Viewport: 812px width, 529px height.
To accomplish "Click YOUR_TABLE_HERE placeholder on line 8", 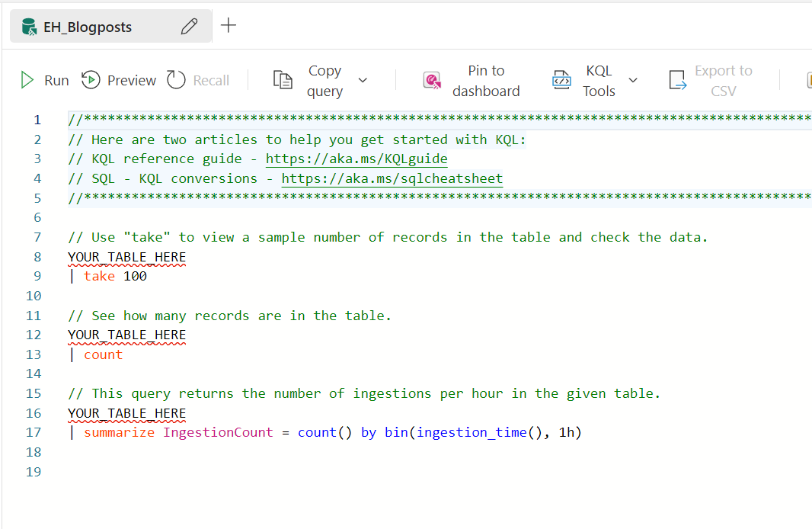I will click(126, 257).
